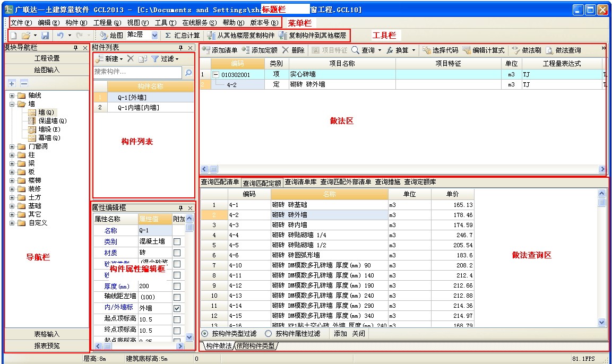Click the 绘图 drawing tool

111,36
